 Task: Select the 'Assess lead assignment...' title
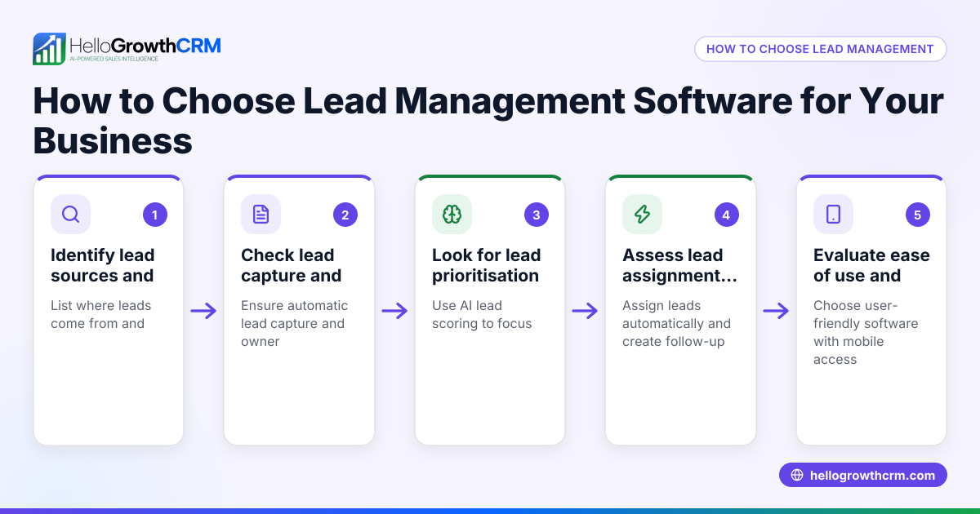pos(679,265)
